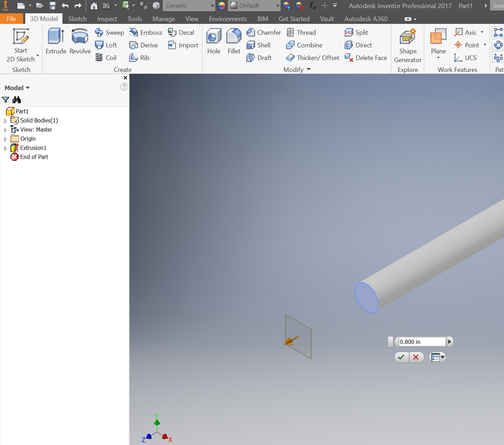This screenshot has height=445, width=504.
Task: Open the offset value flyout arrow
Action: [450, 342]
